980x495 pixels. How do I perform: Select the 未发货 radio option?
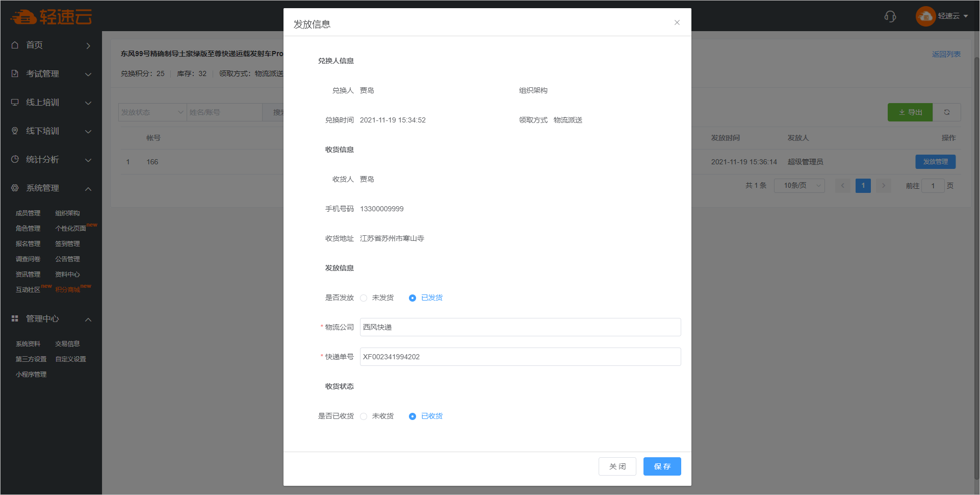[x=364, y=298]
